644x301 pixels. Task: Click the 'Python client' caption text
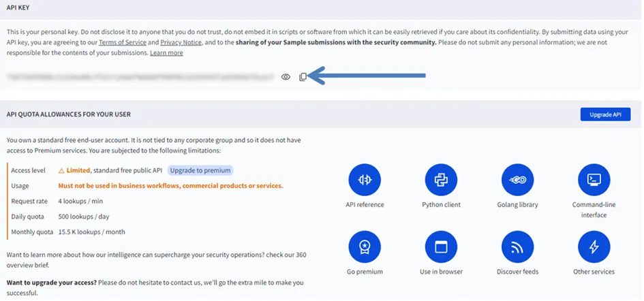(x=441, y=204)
